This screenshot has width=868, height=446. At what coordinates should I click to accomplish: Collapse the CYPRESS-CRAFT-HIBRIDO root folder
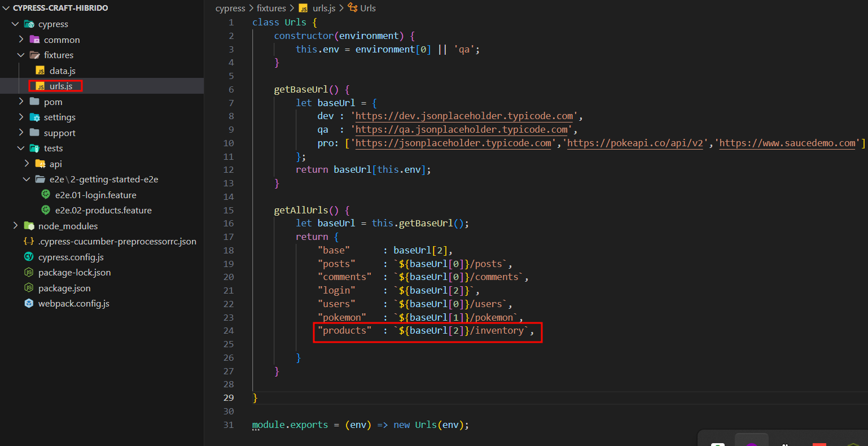pyautogui.click(x=7, y=8)
